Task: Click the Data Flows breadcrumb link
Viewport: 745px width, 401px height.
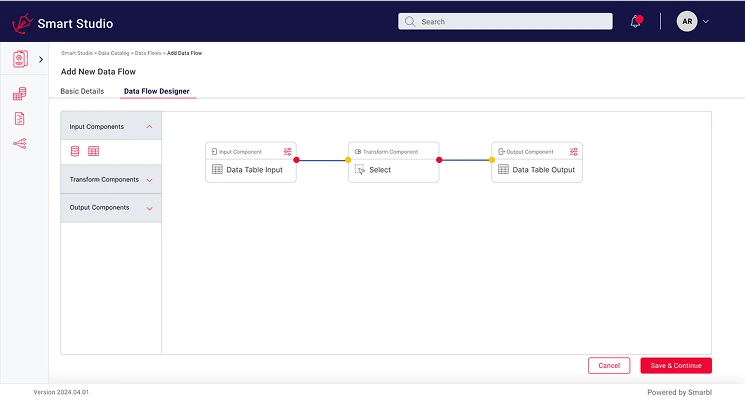Action: pyautogui.click(x=148, y=52)
